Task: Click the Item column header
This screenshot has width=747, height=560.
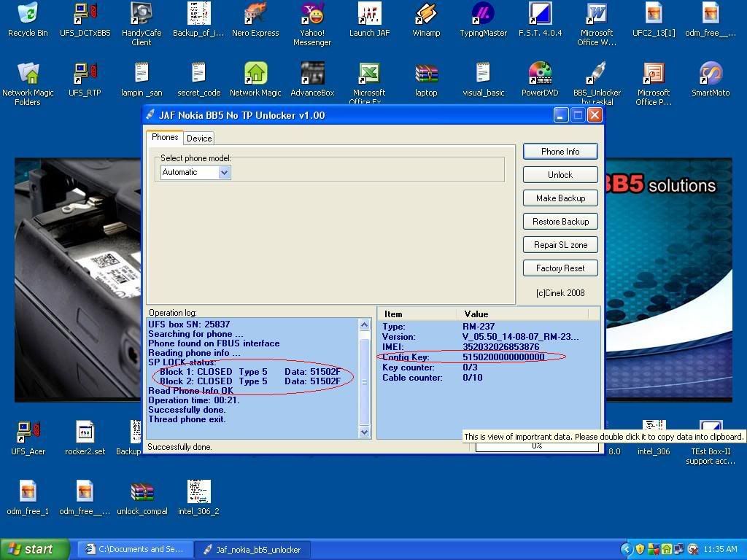Action: [417, 314]
